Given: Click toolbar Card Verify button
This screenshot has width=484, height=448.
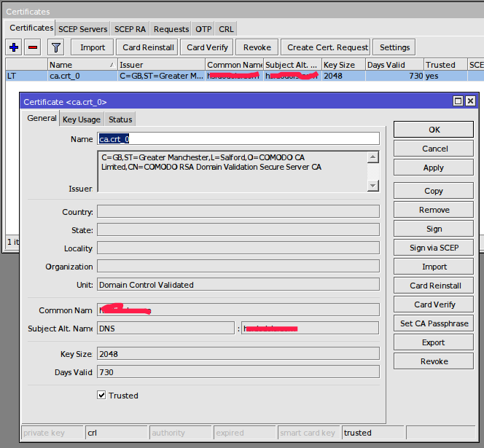Looking at the screenshot, I should point(207,47).
